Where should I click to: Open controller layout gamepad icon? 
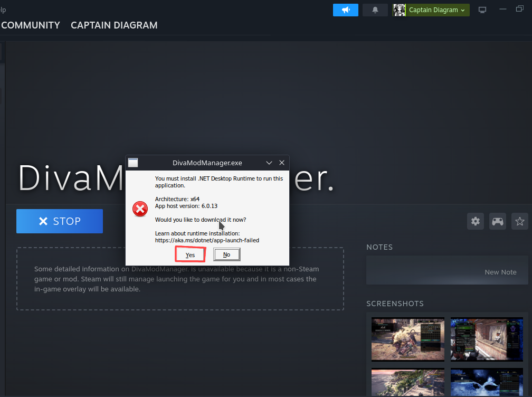497,221
